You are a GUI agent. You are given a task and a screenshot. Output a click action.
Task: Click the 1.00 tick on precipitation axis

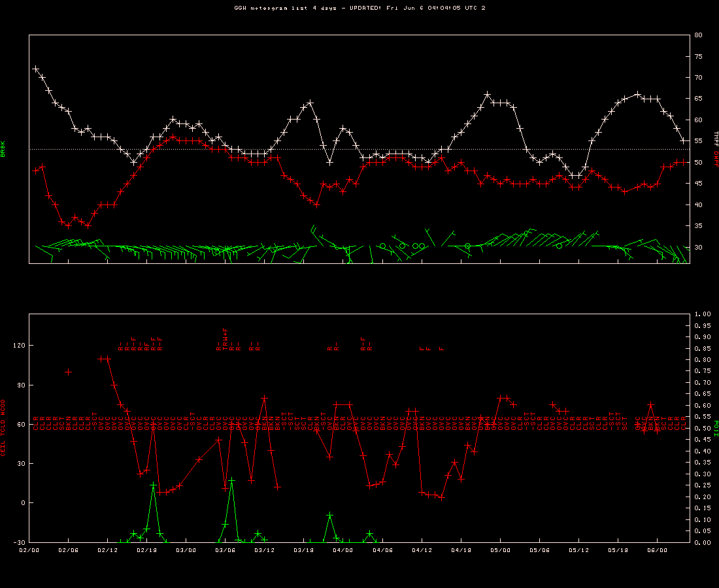tap(701, 314)
